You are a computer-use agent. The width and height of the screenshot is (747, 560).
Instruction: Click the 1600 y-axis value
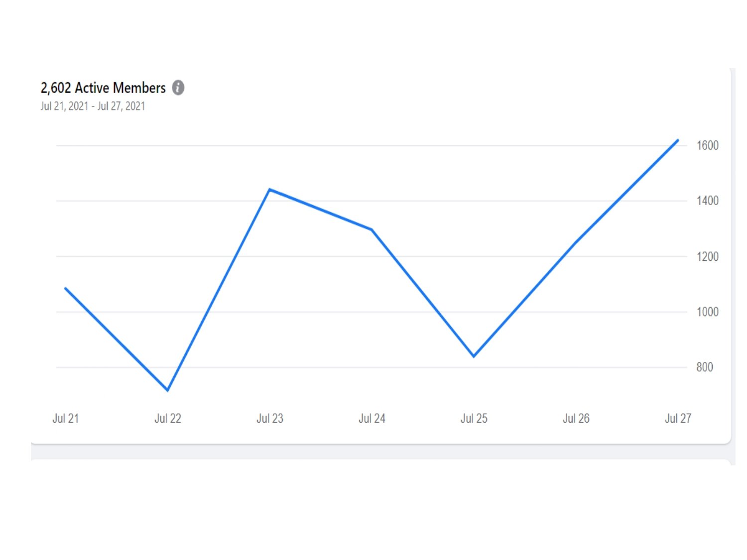click(x=707, y=145)
